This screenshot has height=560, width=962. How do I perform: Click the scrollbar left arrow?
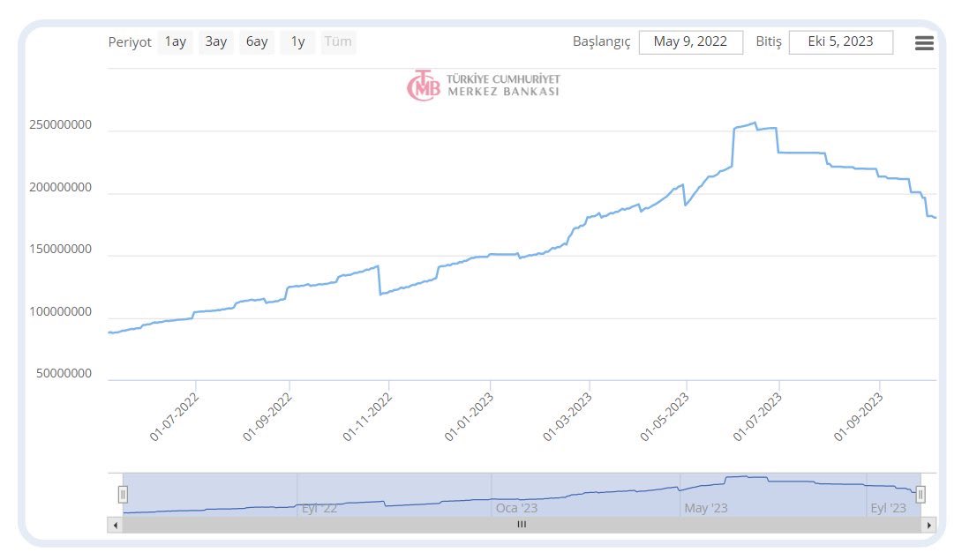[116, 525]
